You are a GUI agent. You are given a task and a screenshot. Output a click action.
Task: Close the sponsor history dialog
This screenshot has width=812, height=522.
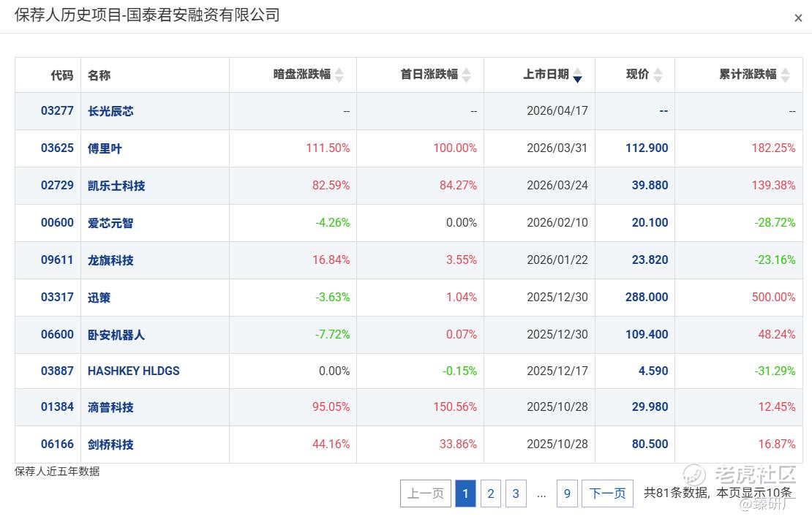(x=798, y=18)
